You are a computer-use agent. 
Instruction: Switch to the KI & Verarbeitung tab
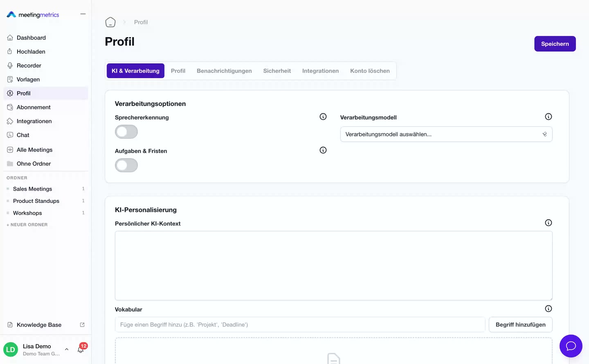[135, 71]
